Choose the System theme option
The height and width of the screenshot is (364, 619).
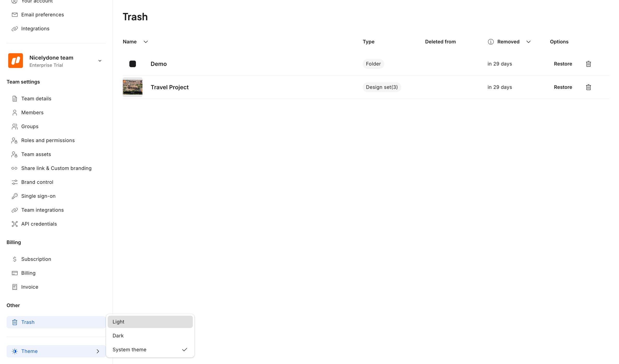pyautogui.click(x=150, y=350)
